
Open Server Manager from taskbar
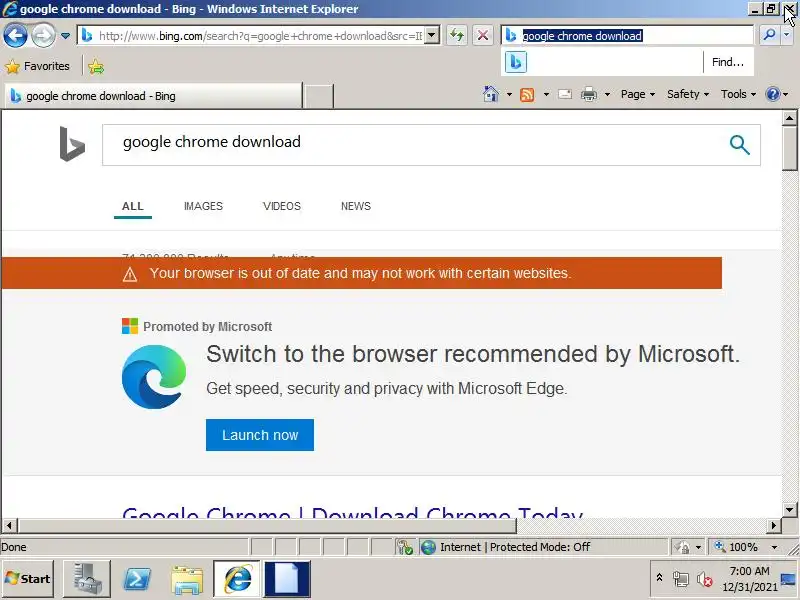(x=87, y=579)
